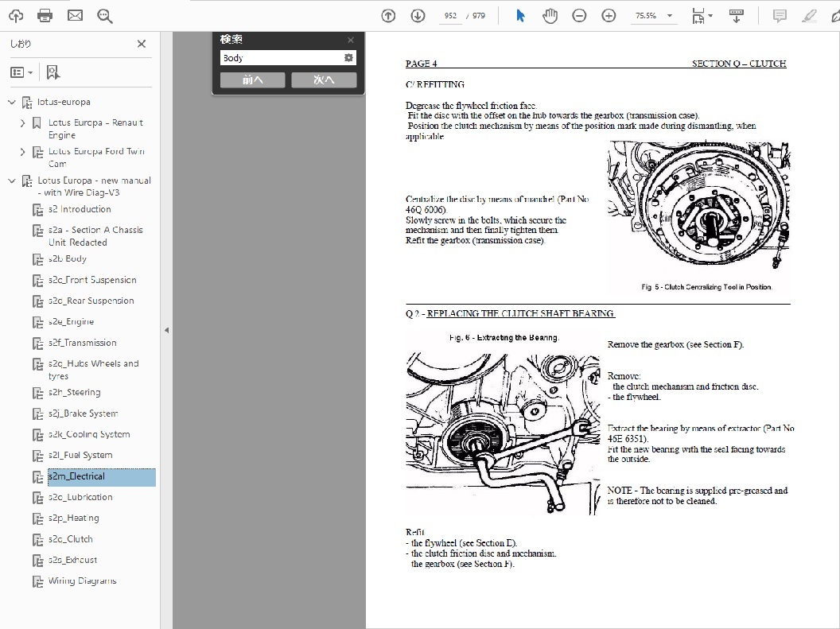Click the s2e_Engine bookmark icon

[37, 323]
